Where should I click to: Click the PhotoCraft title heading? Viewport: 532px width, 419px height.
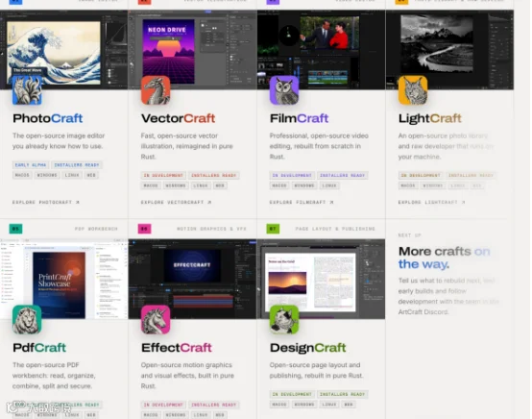click(x=47, y=118)
